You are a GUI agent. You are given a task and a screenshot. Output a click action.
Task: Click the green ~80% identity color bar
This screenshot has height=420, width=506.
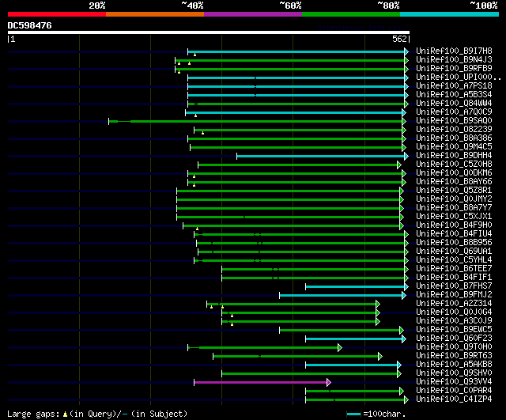[351, 14]
